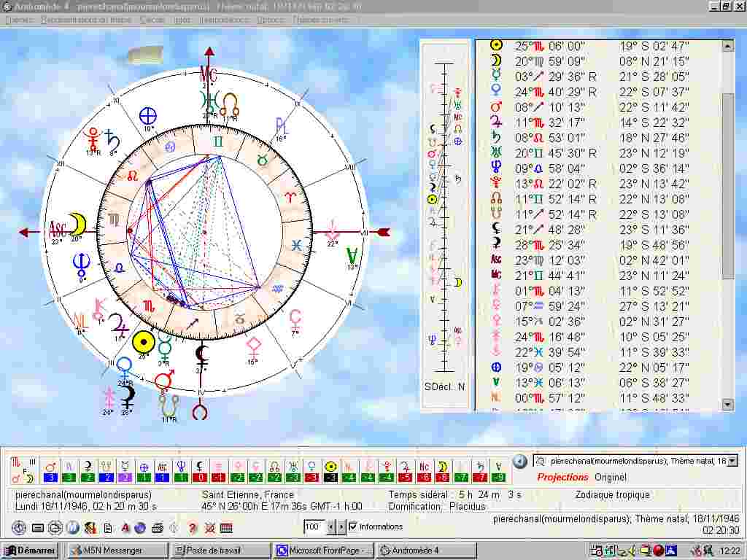Switch to Microsoft FrontPage taskbar button
The image size is (747, 560).
point(323,551)
